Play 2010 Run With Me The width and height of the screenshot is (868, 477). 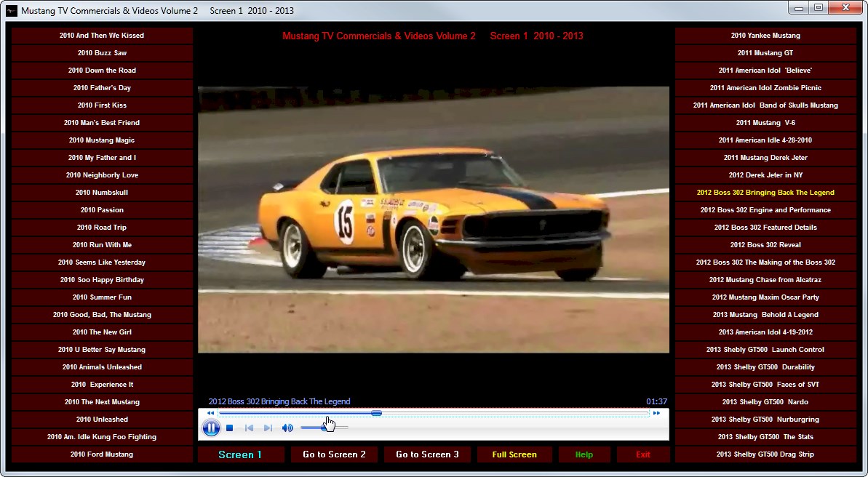[x=102, y=244]
